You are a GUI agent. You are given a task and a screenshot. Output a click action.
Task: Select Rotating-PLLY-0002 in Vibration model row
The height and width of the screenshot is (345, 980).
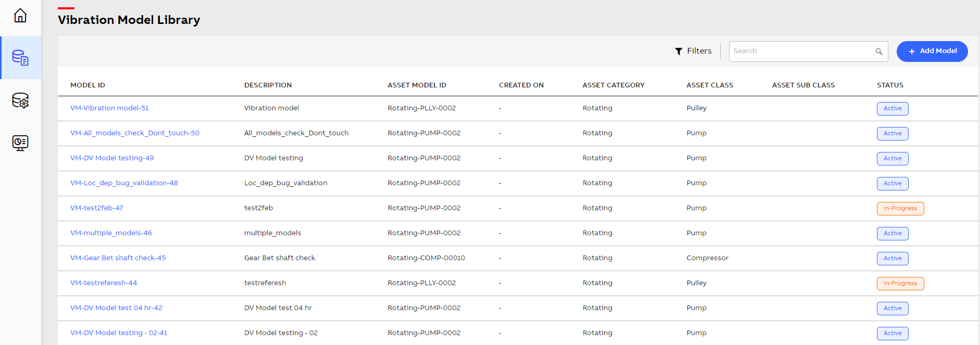click(422, 108)
